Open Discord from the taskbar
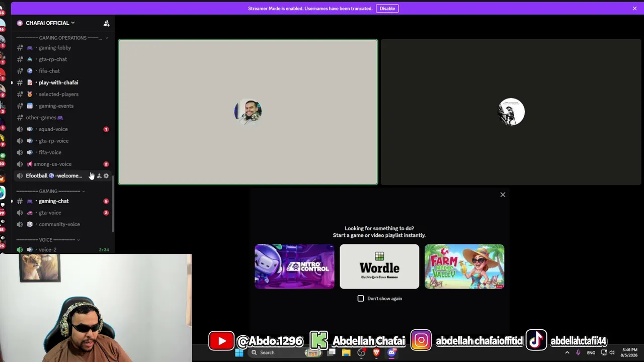Viewport: 644px width, 362px height. pyautogui.click(x=392, y=352)
